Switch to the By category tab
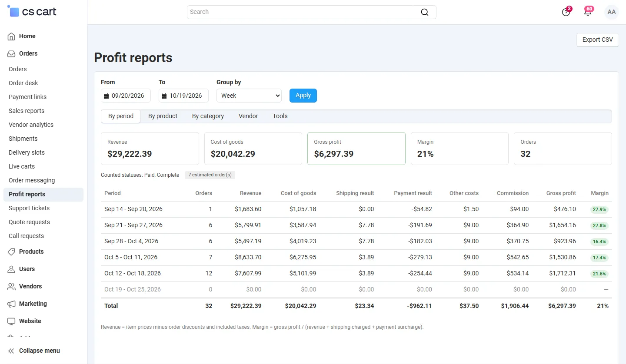 [x=208, y=116]
